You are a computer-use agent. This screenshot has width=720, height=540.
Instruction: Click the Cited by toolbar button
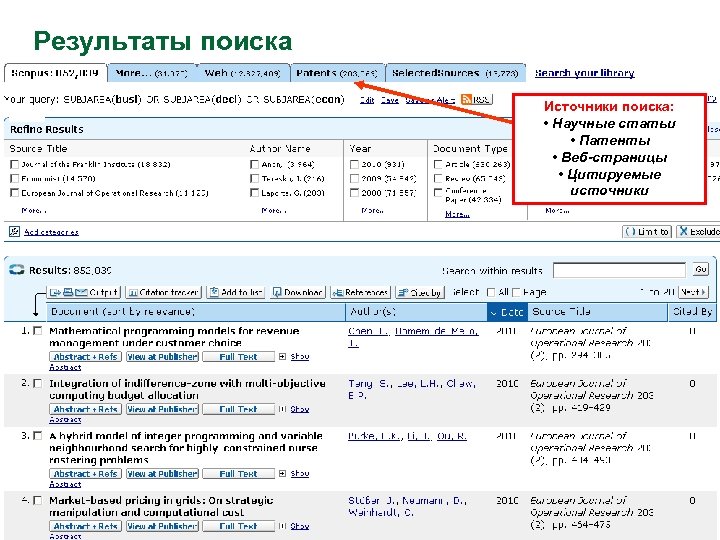420,292
